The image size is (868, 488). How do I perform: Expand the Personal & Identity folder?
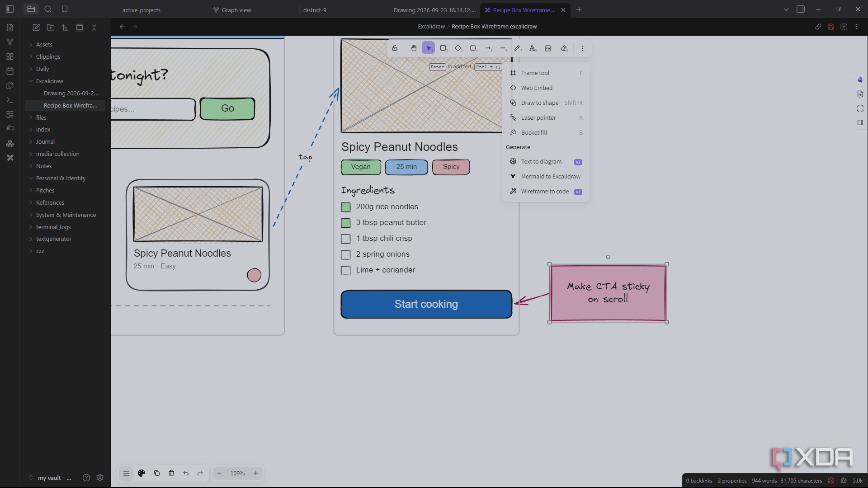pyautogui.click(x=61, y=178)
